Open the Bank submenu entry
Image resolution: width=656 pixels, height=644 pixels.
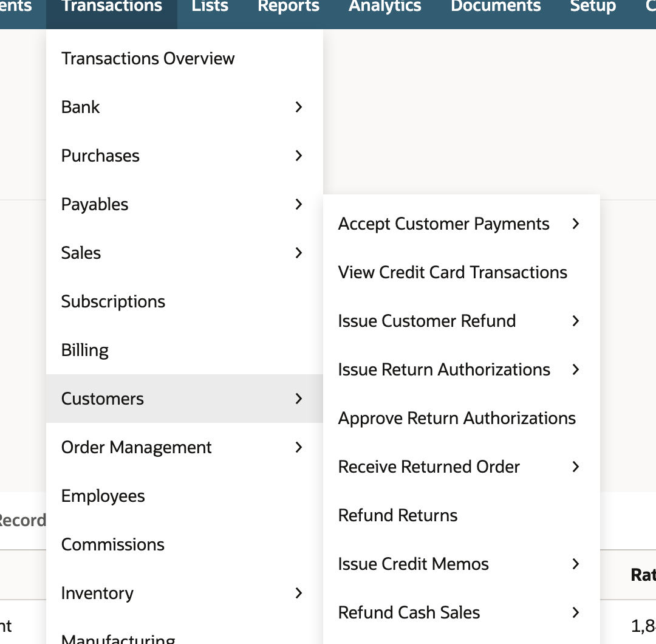pos(185,107)
